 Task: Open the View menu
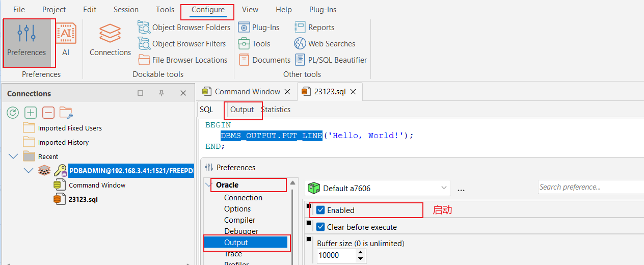tap(250, 10)
